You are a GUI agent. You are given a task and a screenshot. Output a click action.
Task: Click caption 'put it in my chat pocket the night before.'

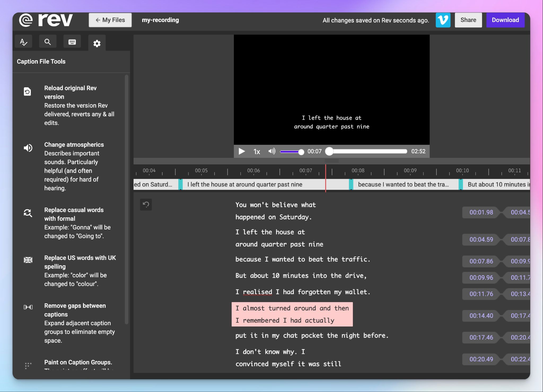(312, 336)
